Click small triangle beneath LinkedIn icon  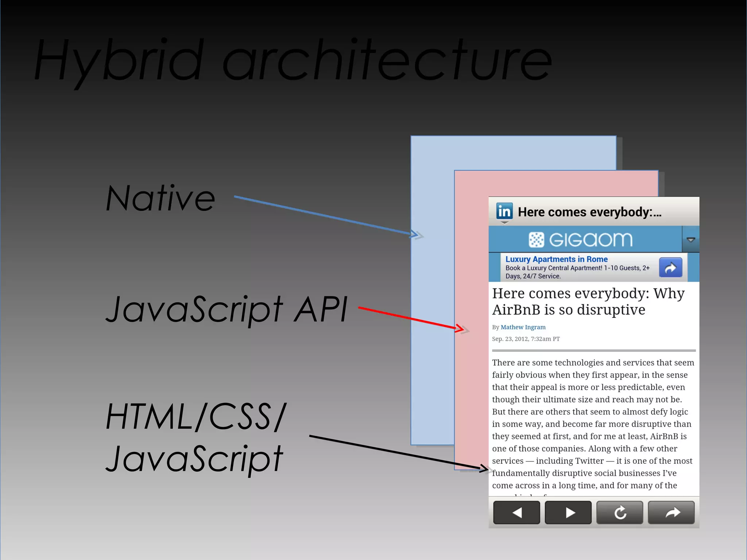pos(504,222)
